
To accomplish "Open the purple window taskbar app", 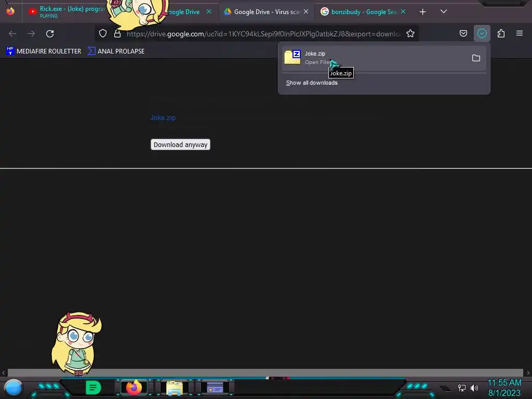I will 215,388.
